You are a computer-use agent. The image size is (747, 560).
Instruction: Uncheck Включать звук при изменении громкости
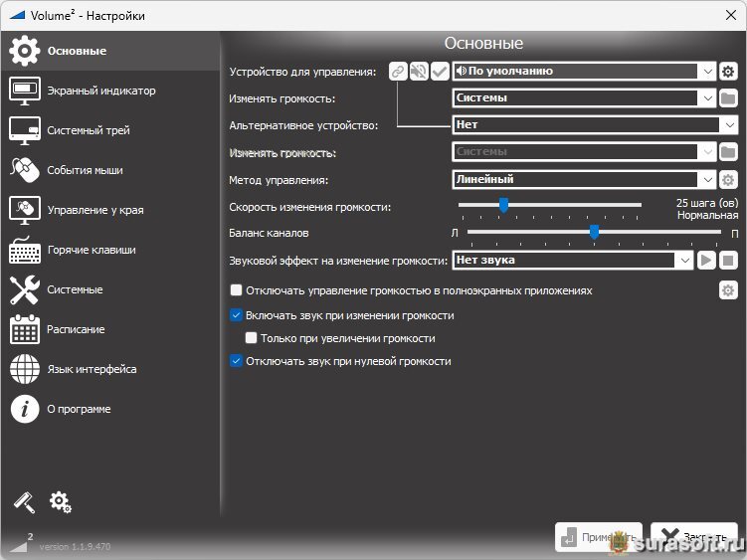coord(236,315)
